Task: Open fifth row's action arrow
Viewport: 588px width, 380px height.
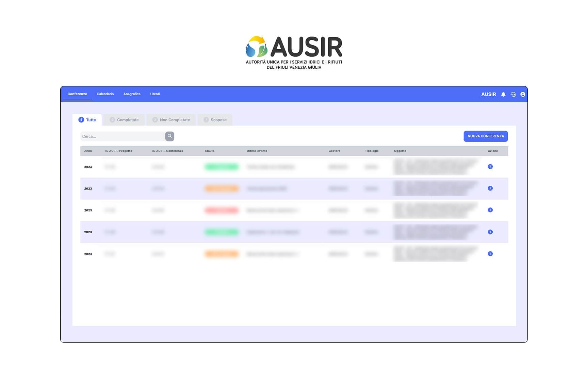Action: (x=490, y=254)
